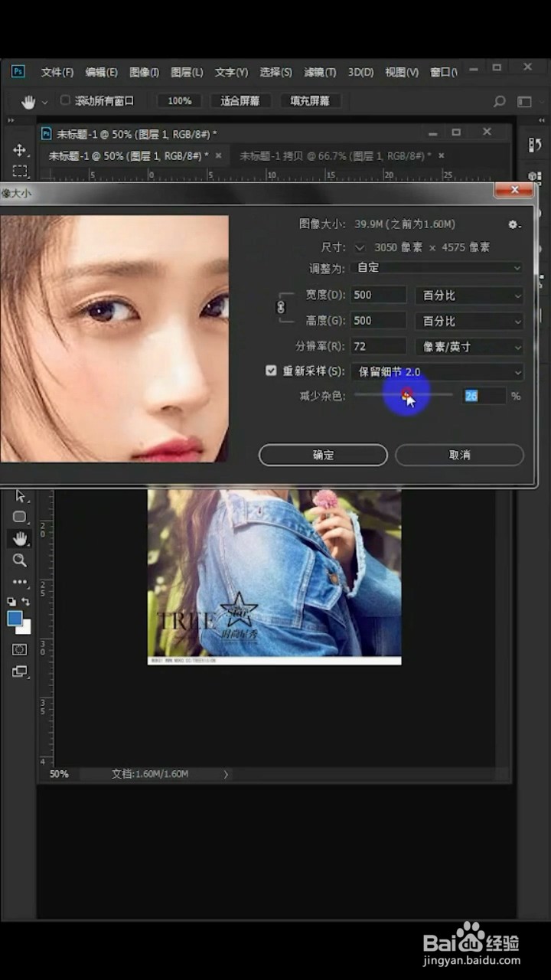
Task: Open the Layer menu 图层(L)
Action: click(187, 72)
